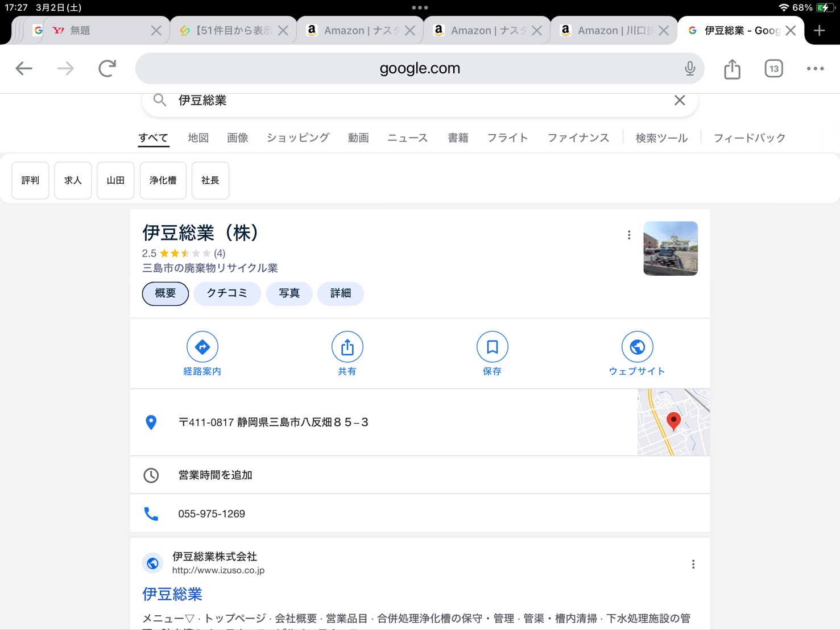840x630 pixels.
Task: Reload the current page
Action: pyautogui.click(x=107, y=68)
